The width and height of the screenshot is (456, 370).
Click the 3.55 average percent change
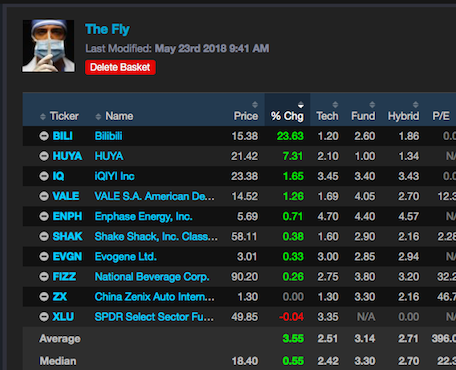[293, 339]
